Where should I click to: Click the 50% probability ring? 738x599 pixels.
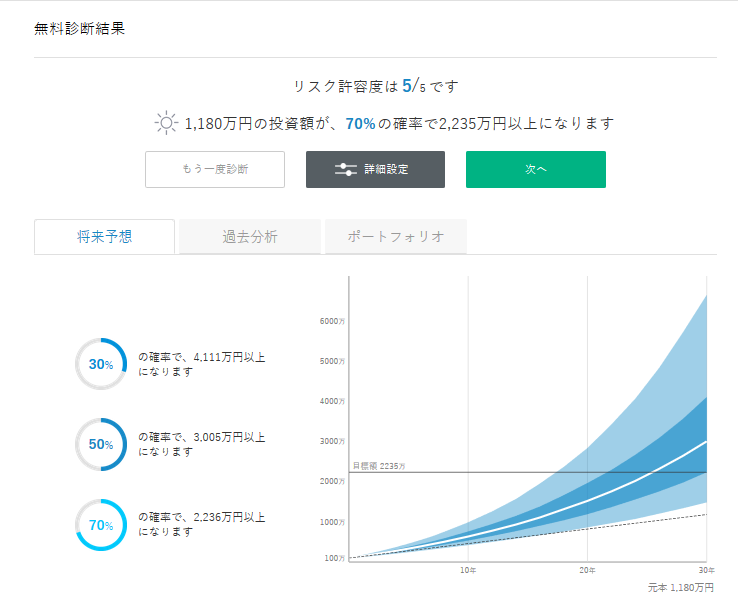click(101, 444)
